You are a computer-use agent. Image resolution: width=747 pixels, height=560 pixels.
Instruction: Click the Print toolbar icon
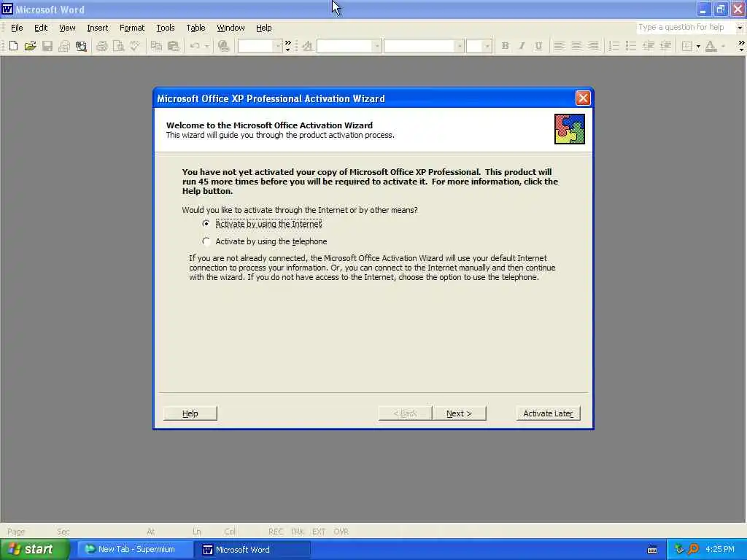(x=101, y=46)
